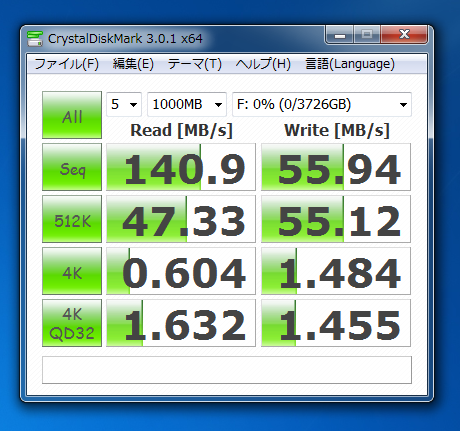Screen dimensions: 460x431
Task: Click the Read [MB/s] column header
Action: [181, 130]
